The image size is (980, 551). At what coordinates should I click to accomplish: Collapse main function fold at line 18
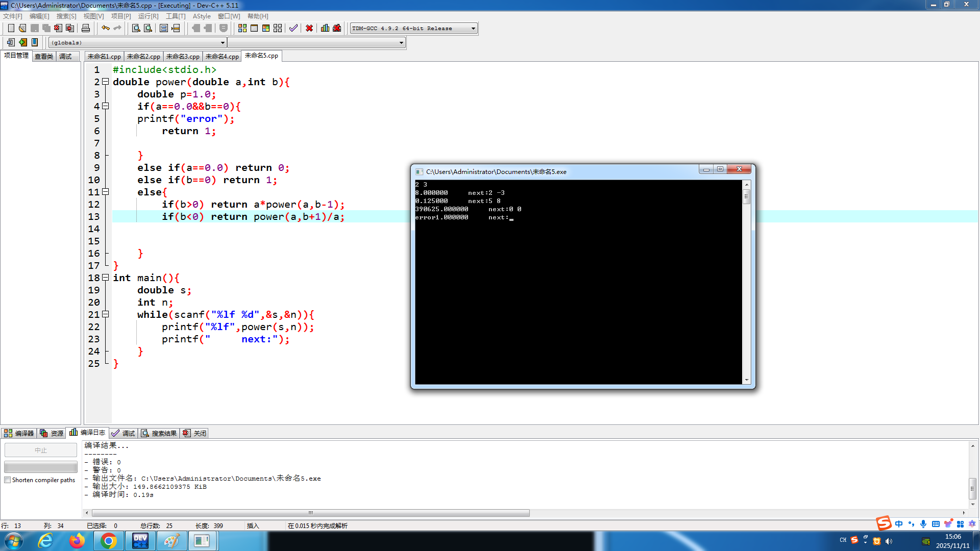click(106, 278)
